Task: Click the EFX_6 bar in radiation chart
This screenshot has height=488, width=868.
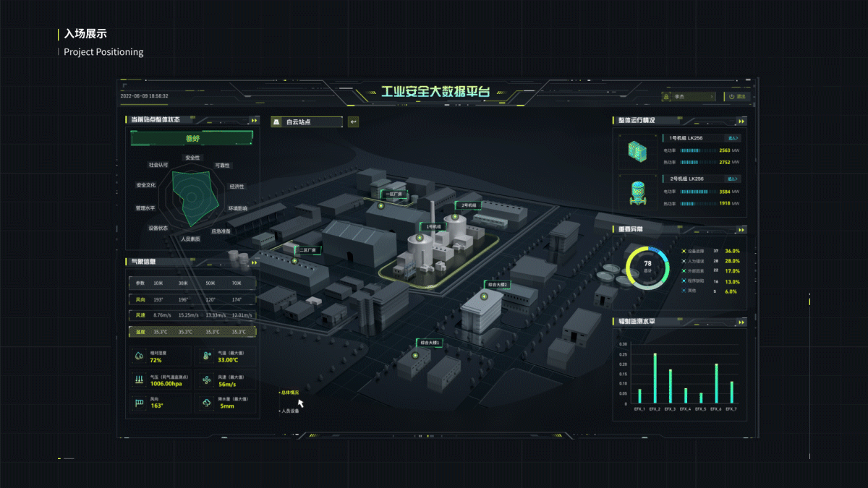Action: (716, 383)
